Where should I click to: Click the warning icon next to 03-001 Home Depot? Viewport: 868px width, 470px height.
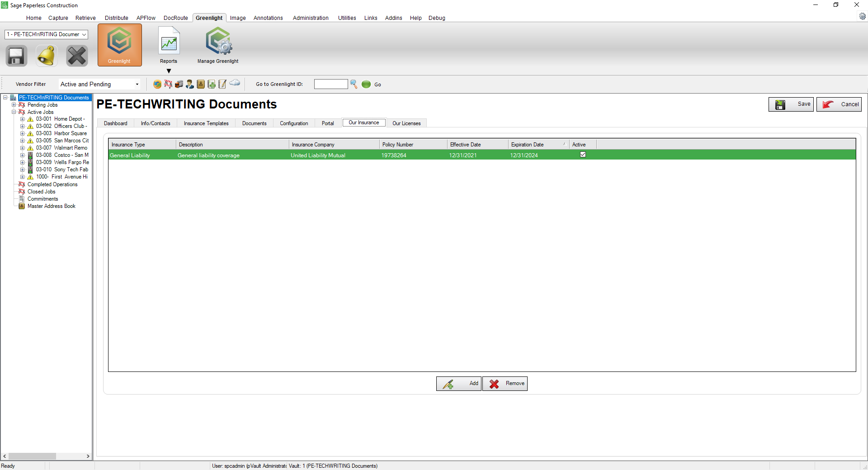(30, 119)
